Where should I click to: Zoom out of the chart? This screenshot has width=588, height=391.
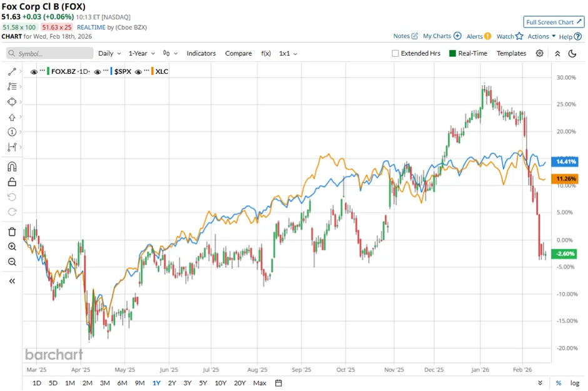(x=12, y=262)
